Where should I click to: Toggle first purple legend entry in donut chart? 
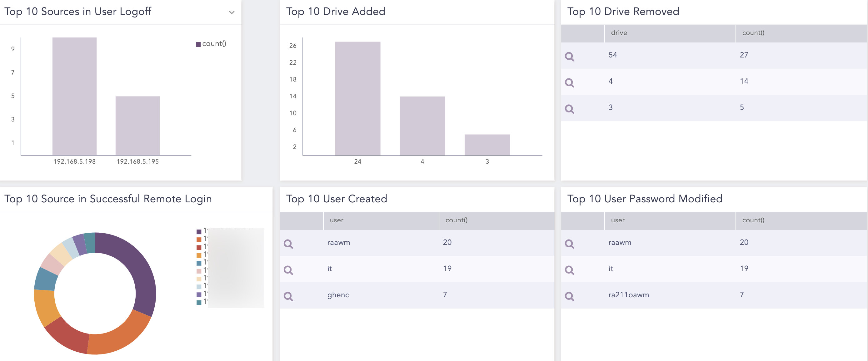tap(199, 231)
